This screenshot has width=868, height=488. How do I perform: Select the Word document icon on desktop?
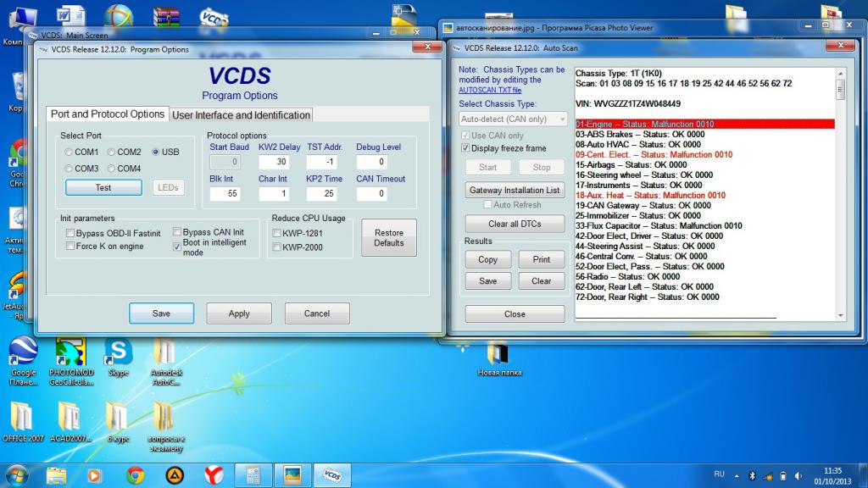click(x=71, y=17)
